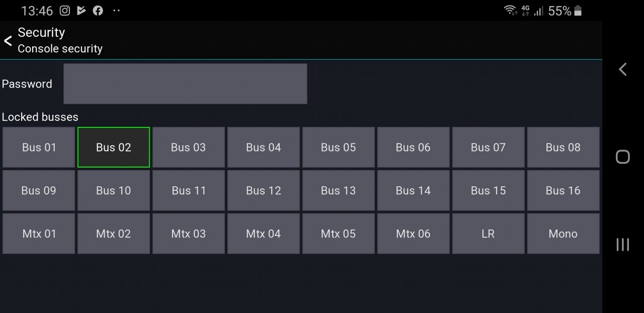Tap the Bus 09 button

[x=39, y=191]
